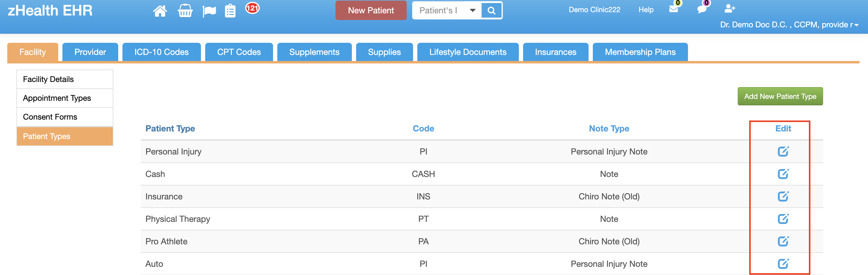Click Note in the Cash row
Viewport: 868px width, 275px height.
pos(609,174)
